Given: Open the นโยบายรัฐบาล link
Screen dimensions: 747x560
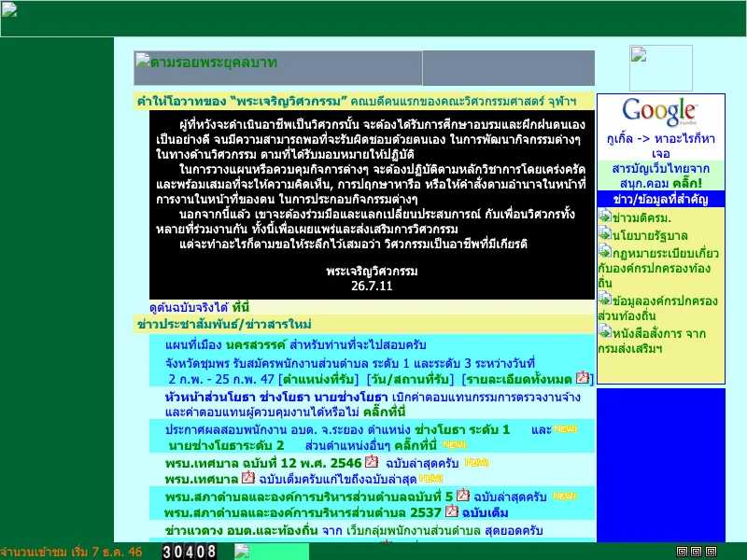Looking at the screenshot, I should point(650,236).
